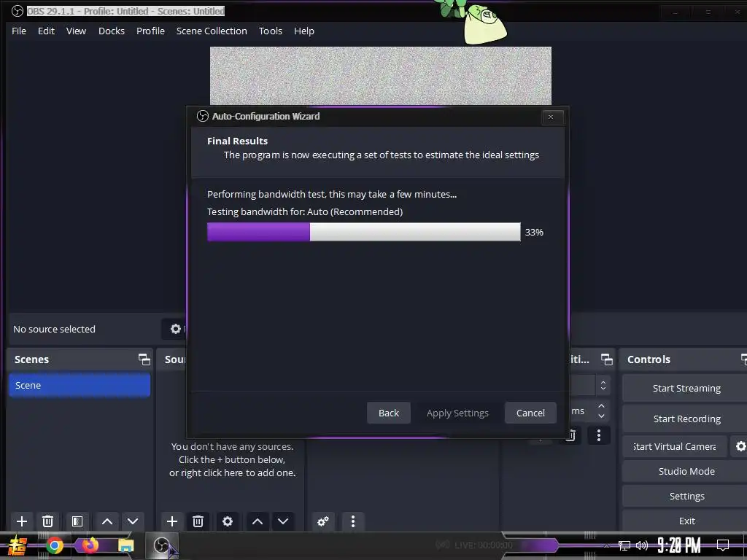Open source properties gear in Sources toolbar
Screen dimensions: 747x560
point(228,521)
